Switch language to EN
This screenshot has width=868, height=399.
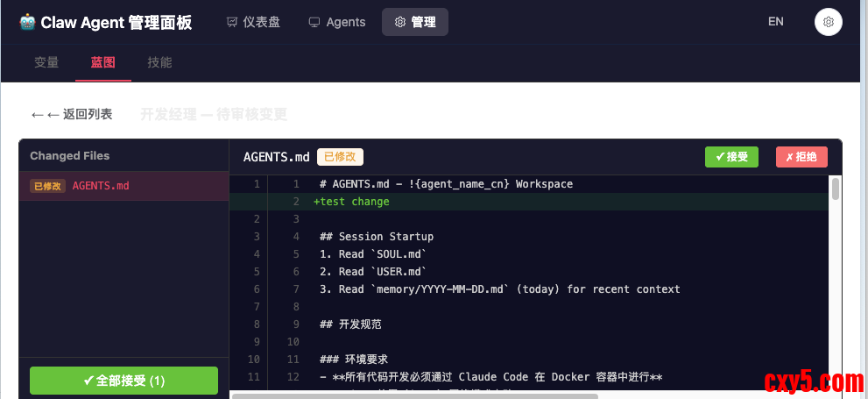click(x=775, y=22)
